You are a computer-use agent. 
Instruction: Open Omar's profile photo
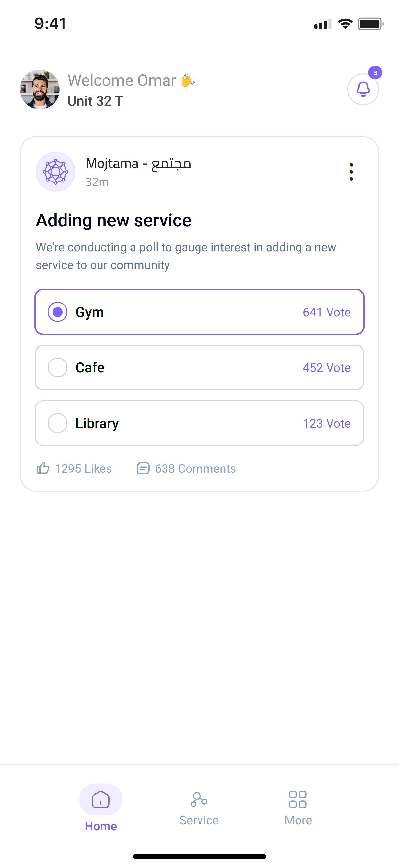tap(40, 90)
